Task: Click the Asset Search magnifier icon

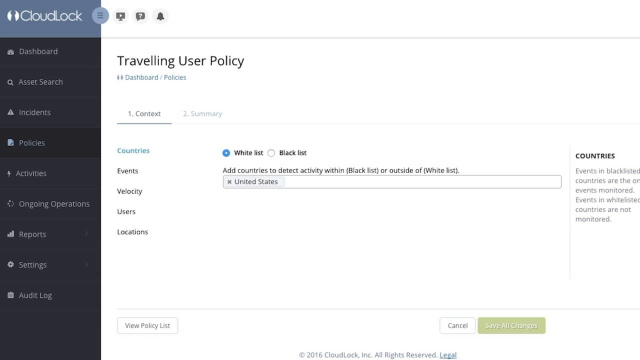Action: tap(10, 82)
